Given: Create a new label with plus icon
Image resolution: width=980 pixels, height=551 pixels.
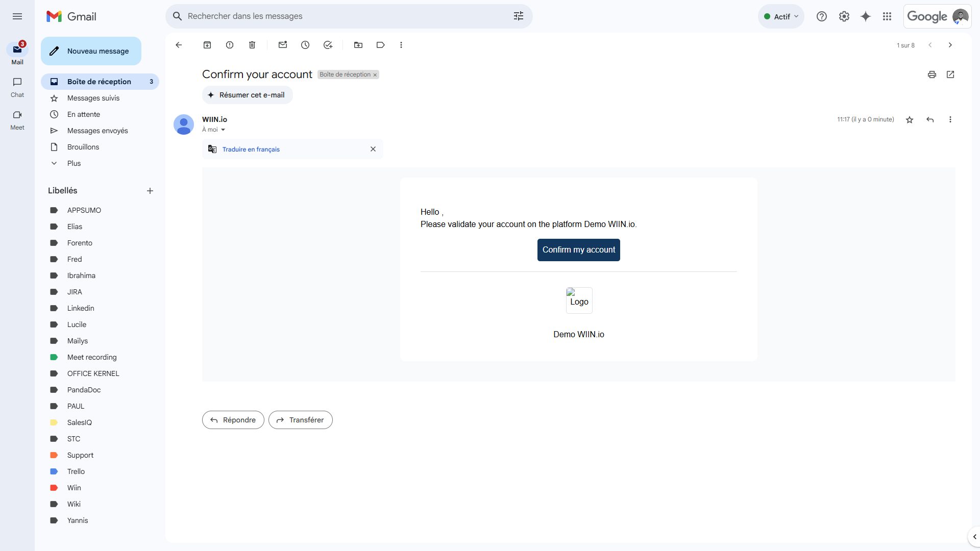Looking at the screenshot, I should point(150,191).
